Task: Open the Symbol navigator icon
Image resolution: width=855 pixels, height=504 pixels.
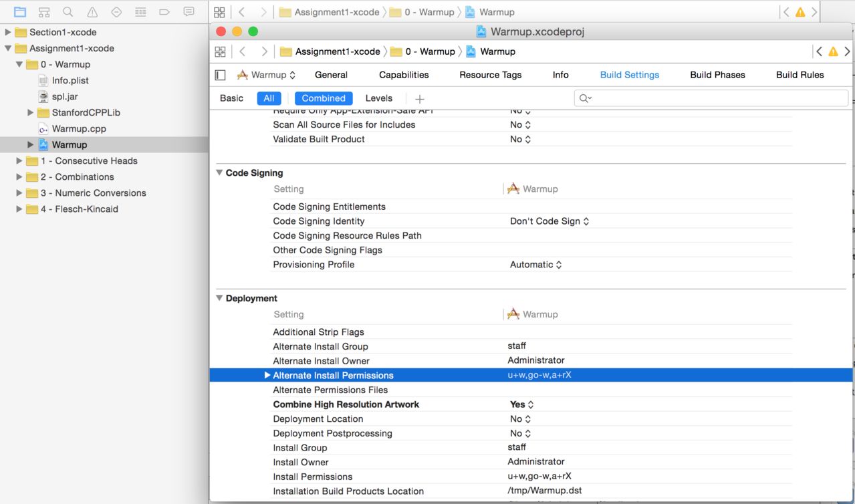Action: [x=44, y=12]
